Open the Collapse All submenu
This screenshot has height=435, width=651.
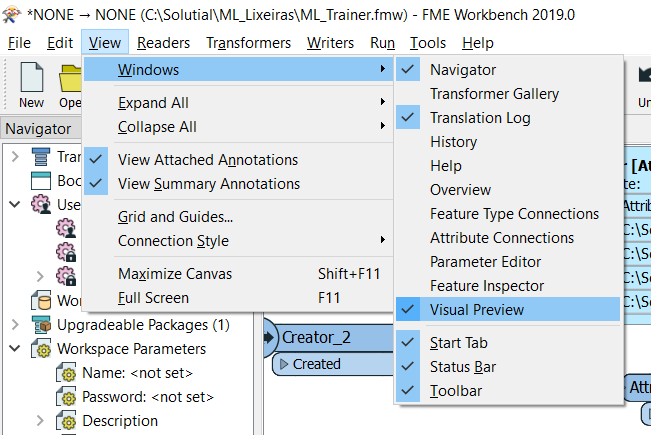pyautogui.click(x=238, y=127)
